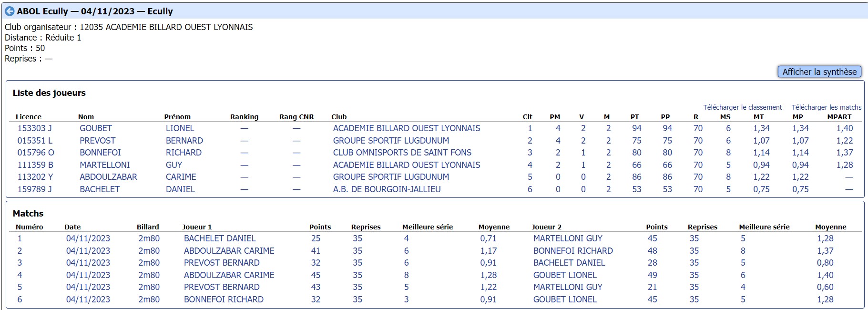Open licence 153303 J link

click(34, 128)
